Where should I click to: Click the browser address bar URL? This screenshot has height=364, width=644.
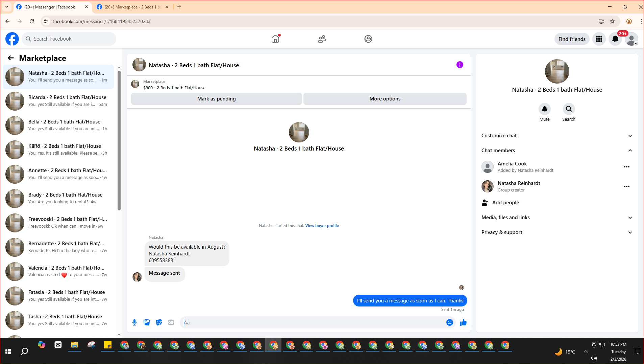pyautogui.click(x=101, y=21)
